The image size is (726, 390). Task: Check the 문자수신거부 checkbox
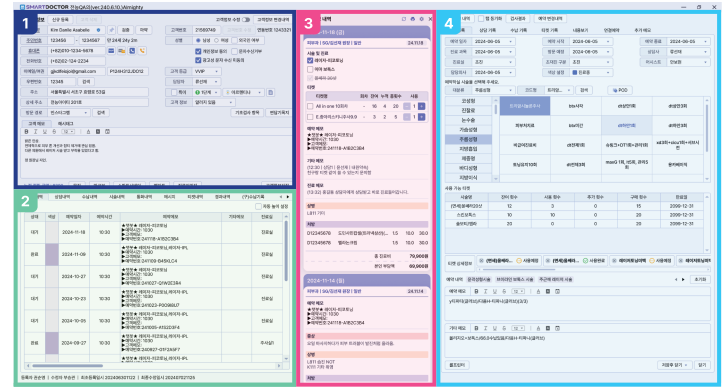tap(235, 51)
